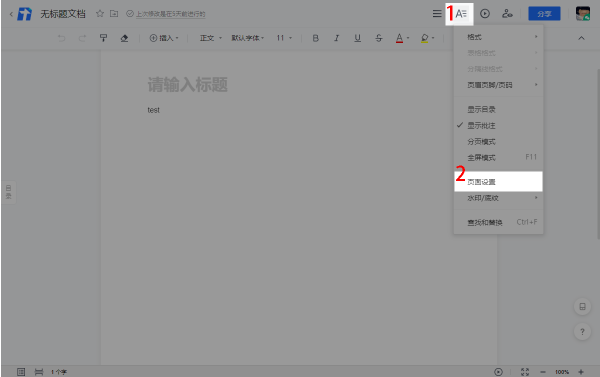This screenshot has width=600, height=377.
Task: Click the Tencent Docs logo
Action: pyautogui.click(x=25, y=14)
